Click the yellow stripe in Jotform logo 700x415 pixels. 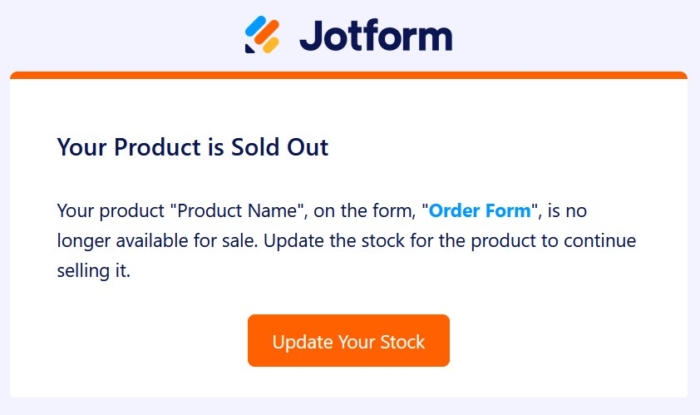pos(272,43)
